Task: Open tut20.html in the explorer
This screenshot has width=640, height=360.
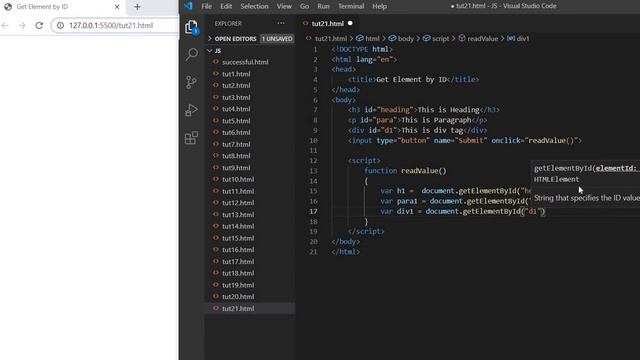Action: pos(238,296)
